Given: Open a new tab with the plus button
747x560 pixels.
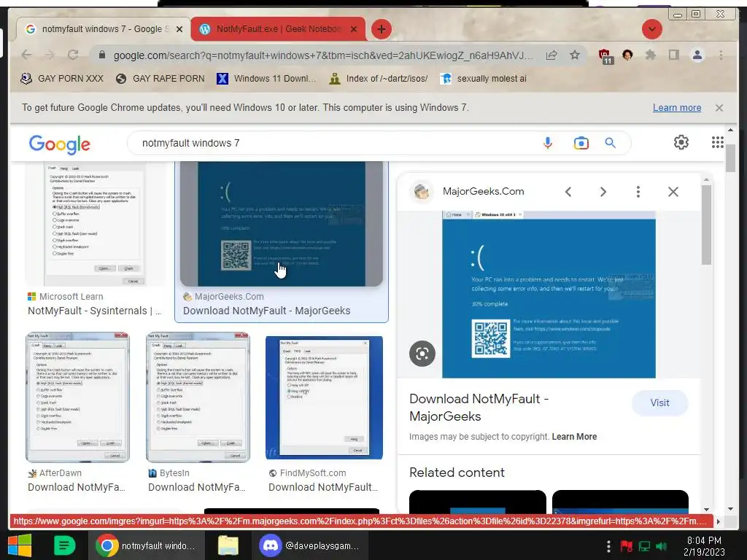Looking at the screenshot, I should 381,29.
